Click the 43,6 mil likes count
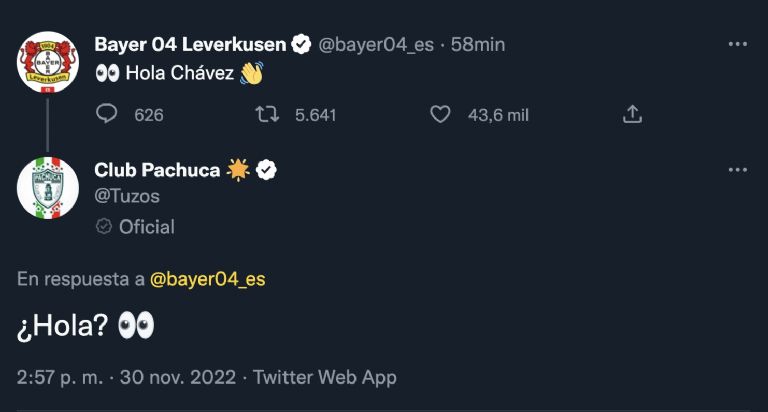 point(498,115)
